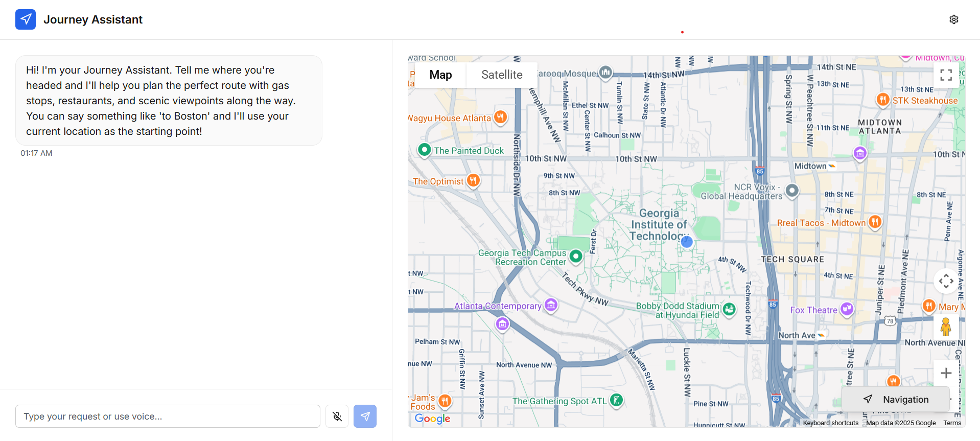Toggle fullscreen map view

(x=946, y=75)
